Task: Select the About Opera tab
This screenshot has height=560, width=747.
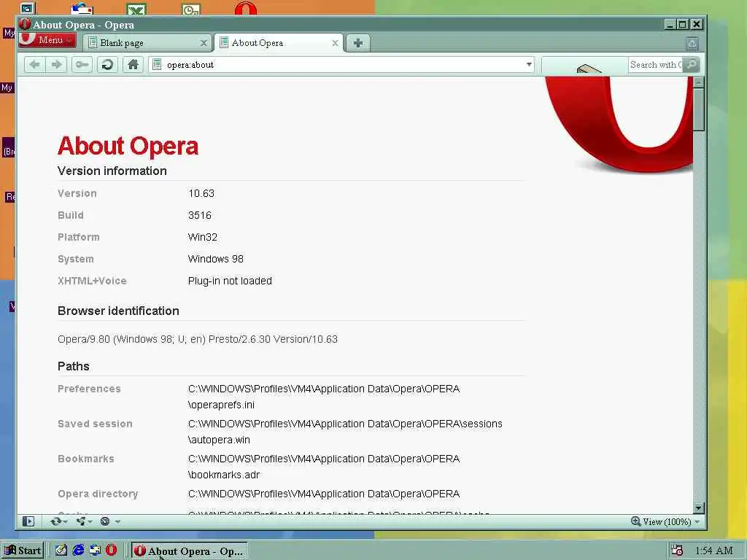Action: point(279,43)
